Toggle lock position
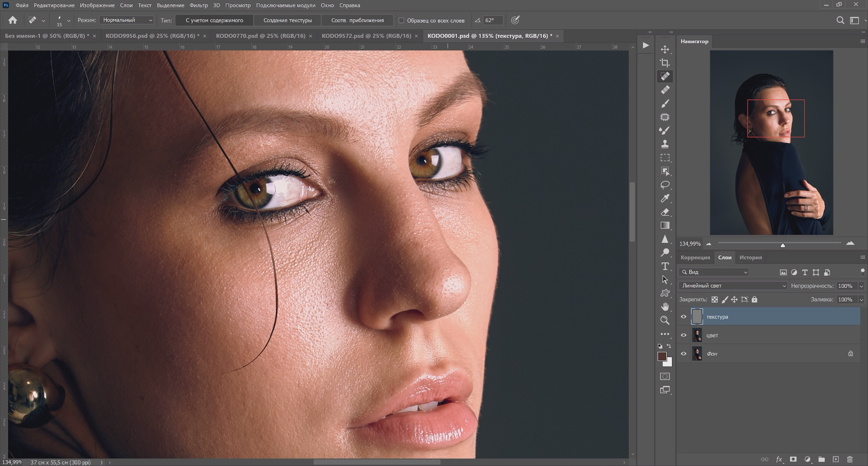Image resolution: width=868 pixels, height=466 pixels. point(734,299)
